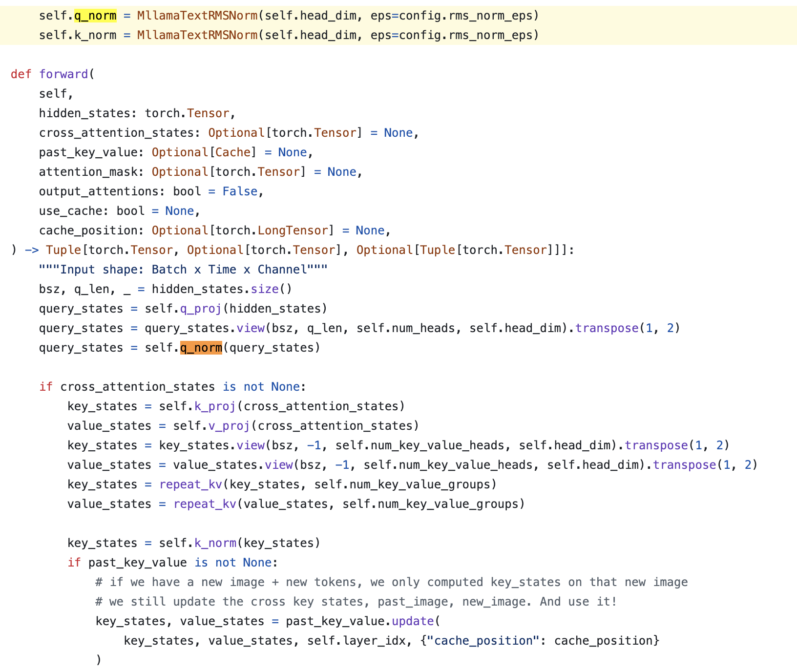Click the if cross_attention_states is not None condition
This screenshot has width=797, height=672.
172,387
